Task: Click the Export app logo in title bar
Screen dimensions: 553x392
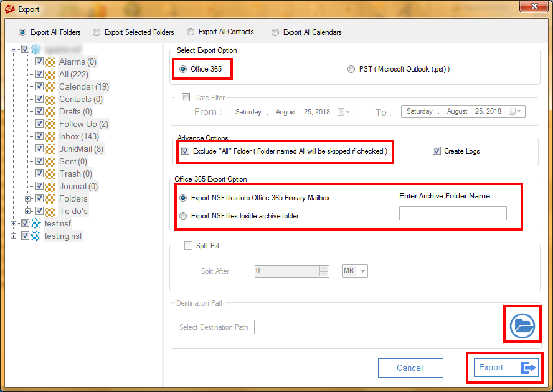Action: (x=10, y=9)
